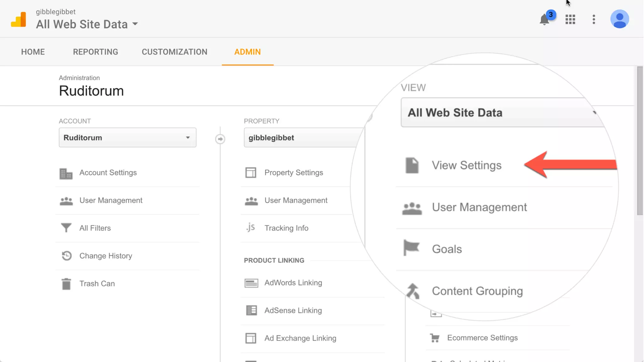Click the Google Analytics logo
644x362 pixels.
coord(19,19)
